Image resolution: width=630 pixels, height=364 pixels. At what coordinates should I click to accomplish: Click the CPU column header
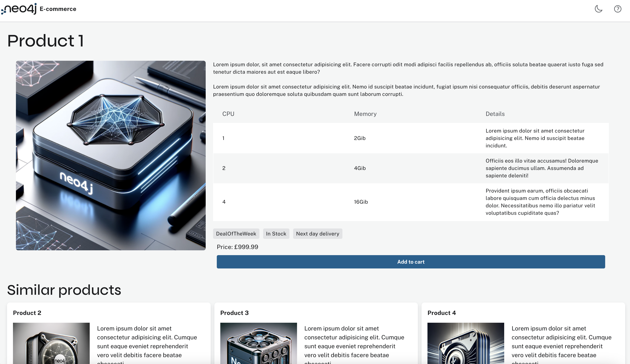point(228,114)
